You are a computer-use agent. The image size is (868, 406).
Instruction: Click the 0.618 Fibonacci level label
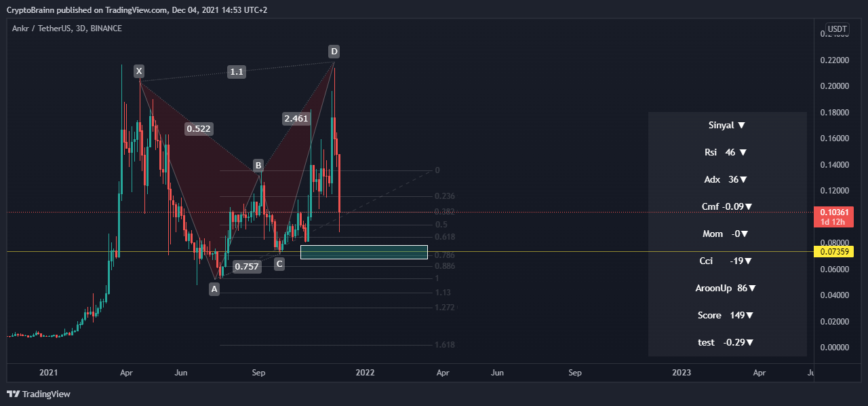click(445, 237)
